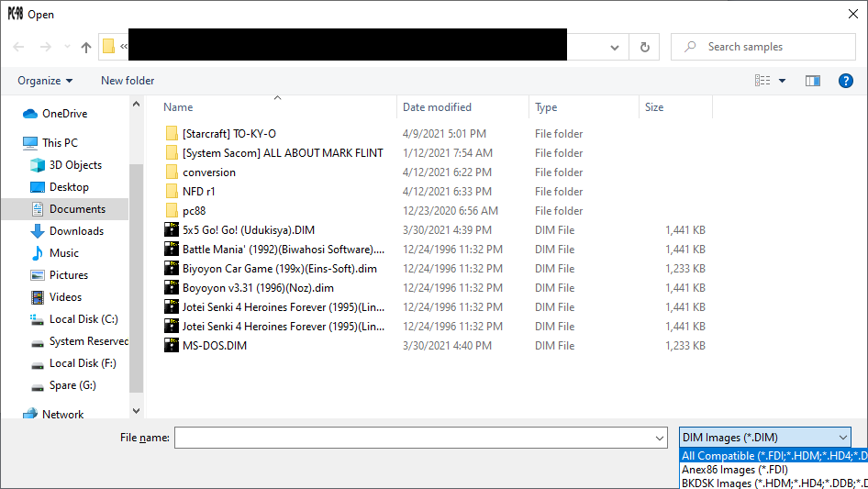Select the NFD r1 folder

point(198,192)
